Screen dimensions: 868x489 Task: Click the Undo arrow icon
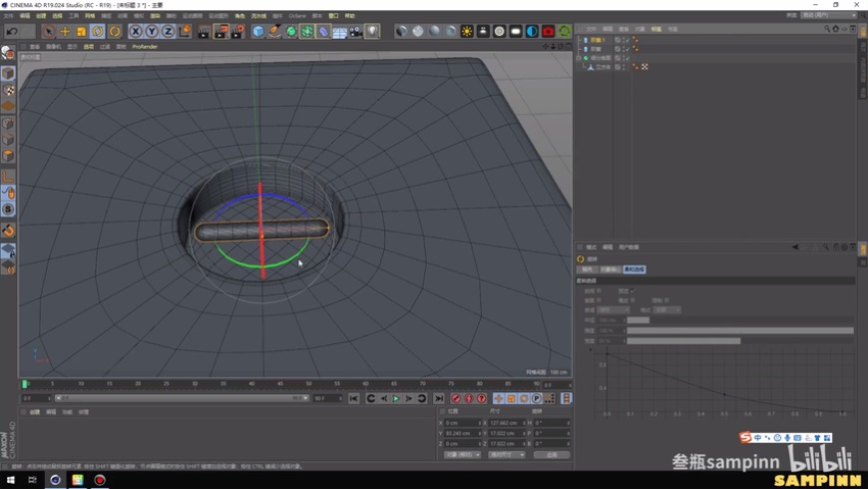[12, 32]
